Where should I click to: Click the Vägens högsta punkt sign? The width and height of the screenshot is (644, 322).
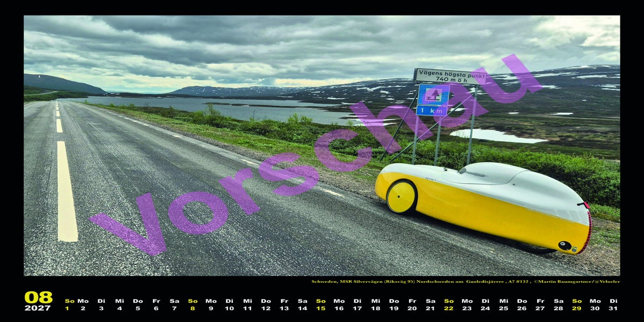[x=450, y=76]
